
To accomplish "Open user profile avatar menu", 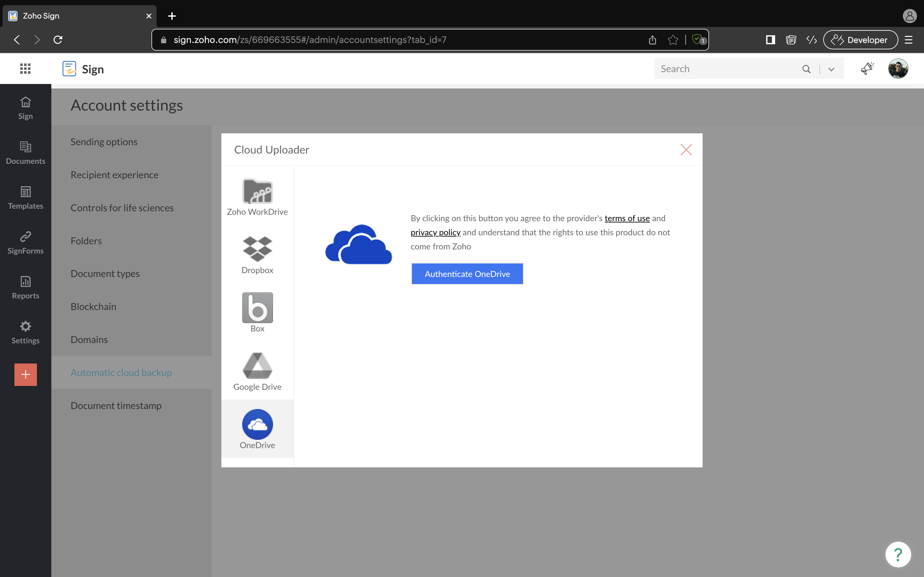I will [x=898, y=69].
